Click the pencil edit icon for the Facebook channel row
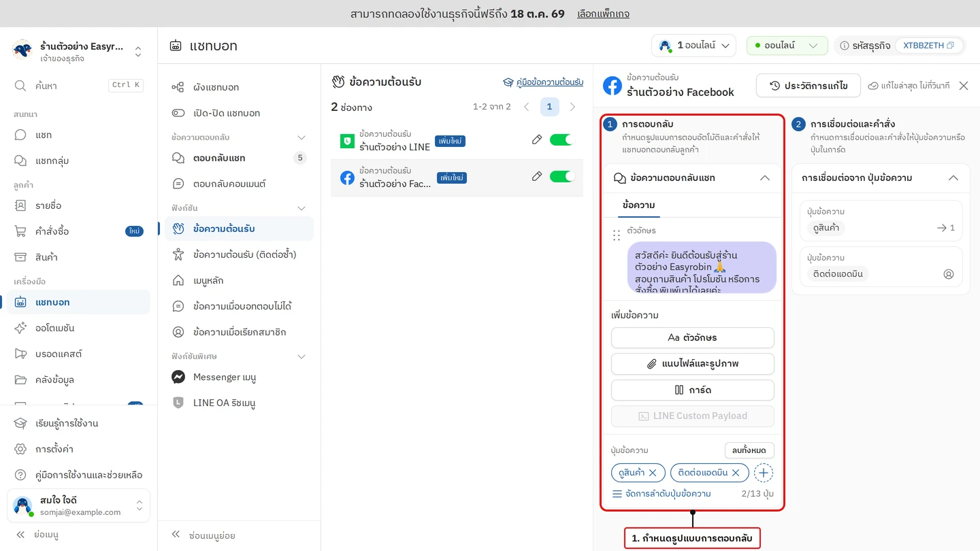Image resolution: width=980 pixels, height=551 pixels. point(537,177)
